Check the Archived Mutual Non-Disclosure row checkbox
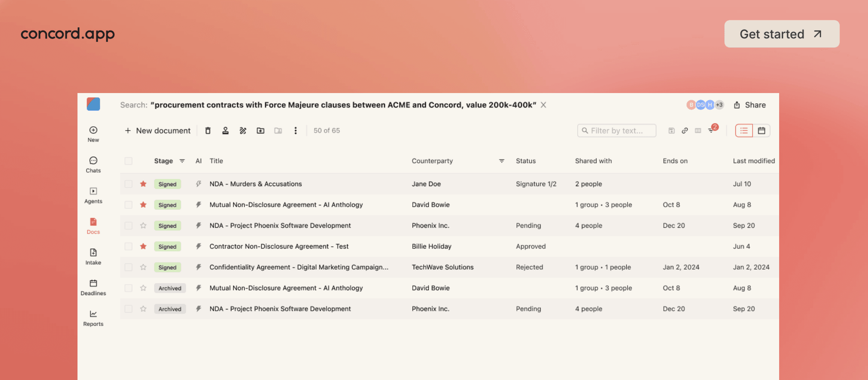 pyautogui.click(x=128, y=288)
